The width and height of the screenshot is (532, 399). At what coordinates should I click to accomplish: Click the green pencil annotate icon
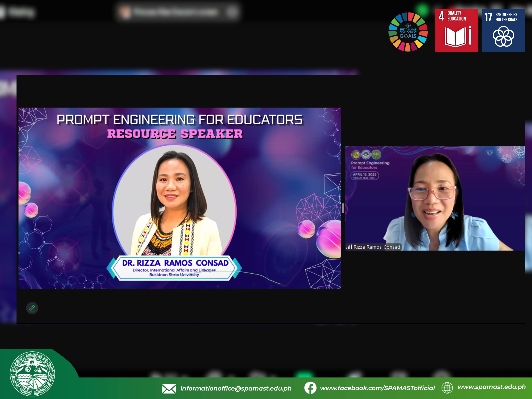click(32, 308)
